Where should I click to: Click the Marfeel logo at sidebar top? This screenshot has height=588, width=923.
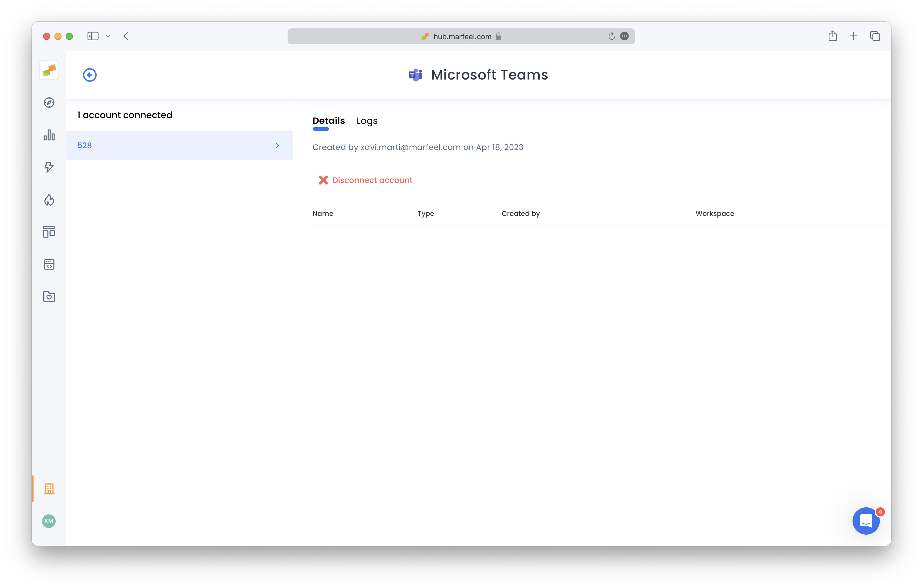(x=49, y=70)
